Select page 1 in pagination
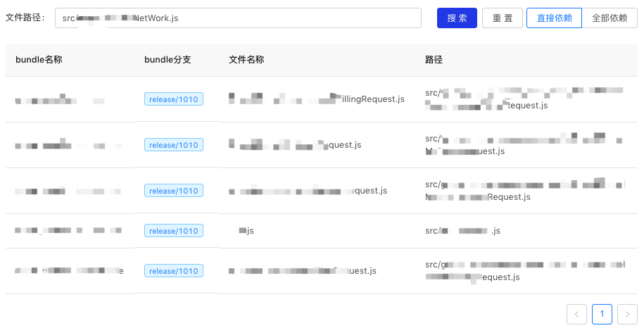Image resolution: width=644 pixels, height=335 pixels. [x=602, y=314]
